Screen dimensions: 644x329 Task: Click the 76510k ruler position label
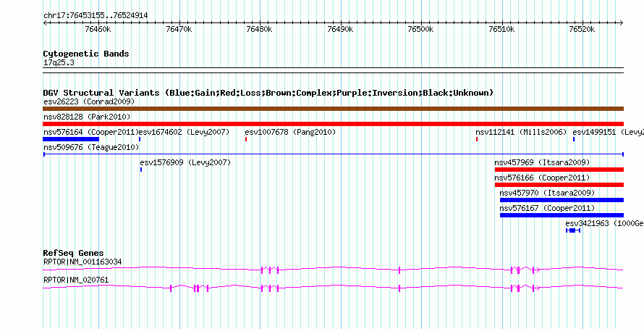[502, 29]
